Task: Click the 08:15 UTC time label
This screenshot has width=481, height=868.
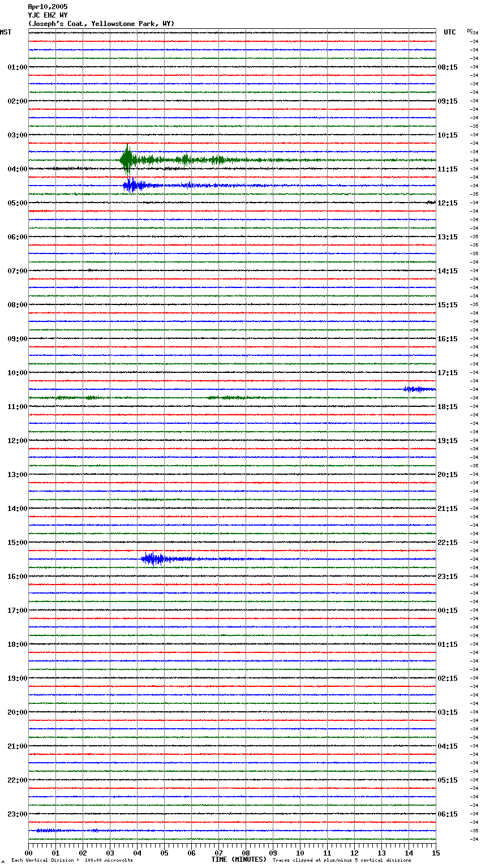Action: [448, 67]
